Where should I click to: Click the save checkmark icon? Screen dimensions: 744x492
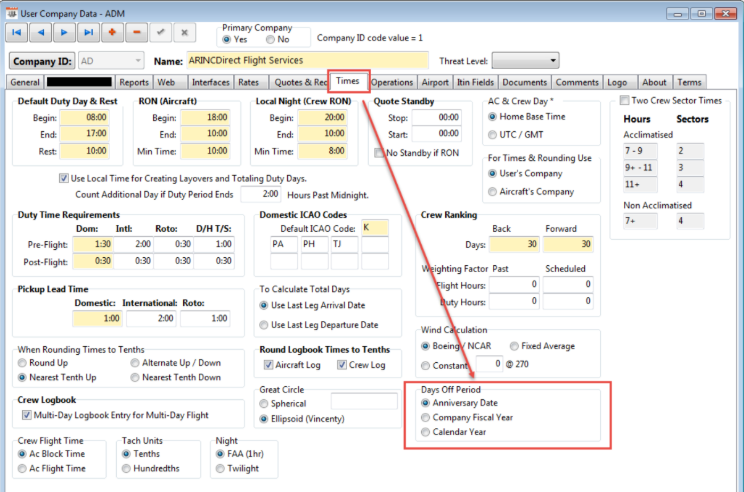(160, 33)
